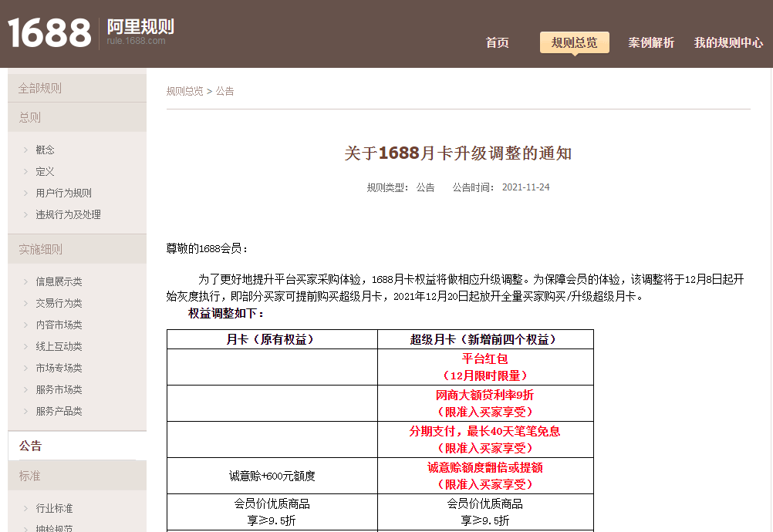Click the 分期支付，最长40天笔笔免息 cell

click(x=485, y=439)
